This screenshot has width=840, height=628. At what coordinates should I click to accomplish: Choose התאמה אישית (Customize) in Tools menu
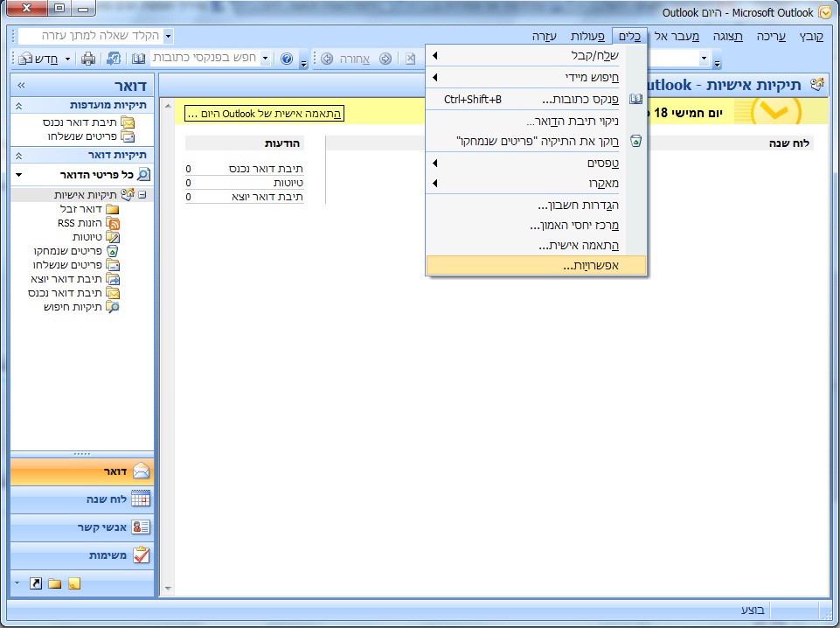click(x=536, y=246)
